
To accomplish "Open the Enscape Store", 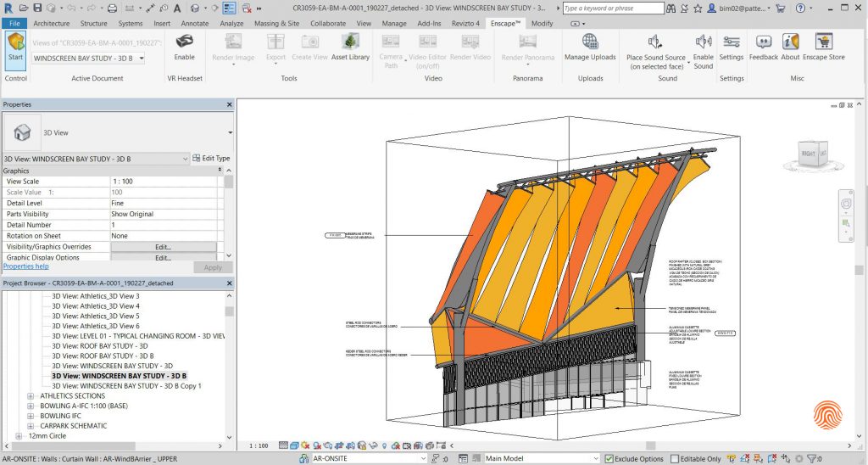I will click(824, 48).
